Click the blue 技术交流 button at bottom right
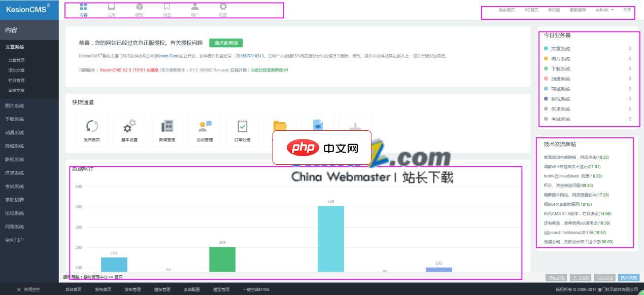This screenshot has width=644, height=295. click(627, 276)
